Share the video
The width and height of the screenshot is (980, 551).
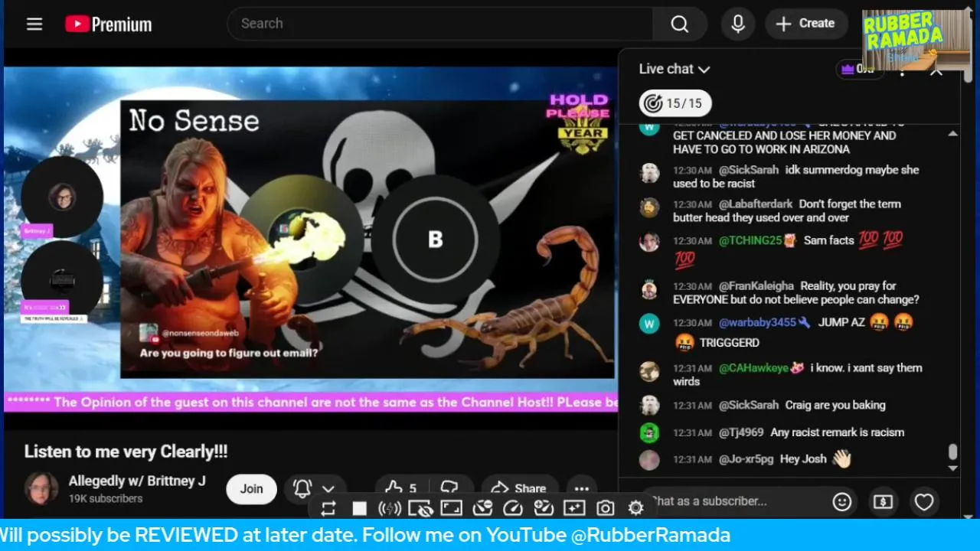tap(518, 488)
